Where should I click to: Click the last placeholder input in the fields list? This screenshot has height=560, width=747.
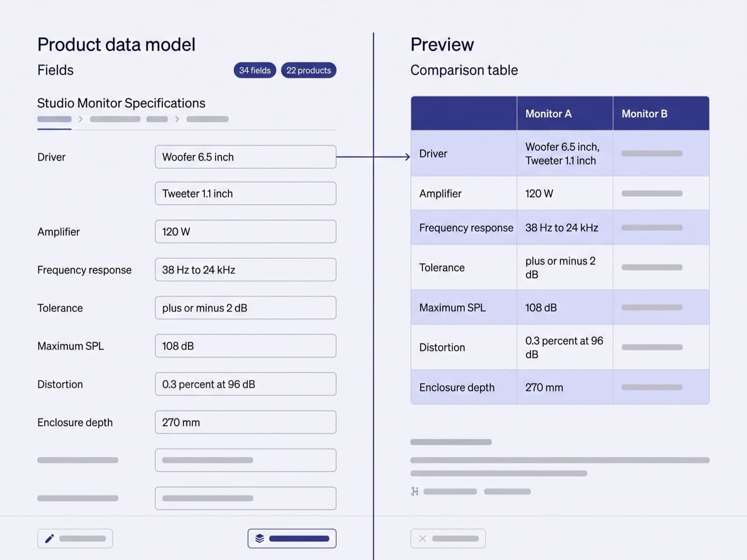tap(245, 498)
